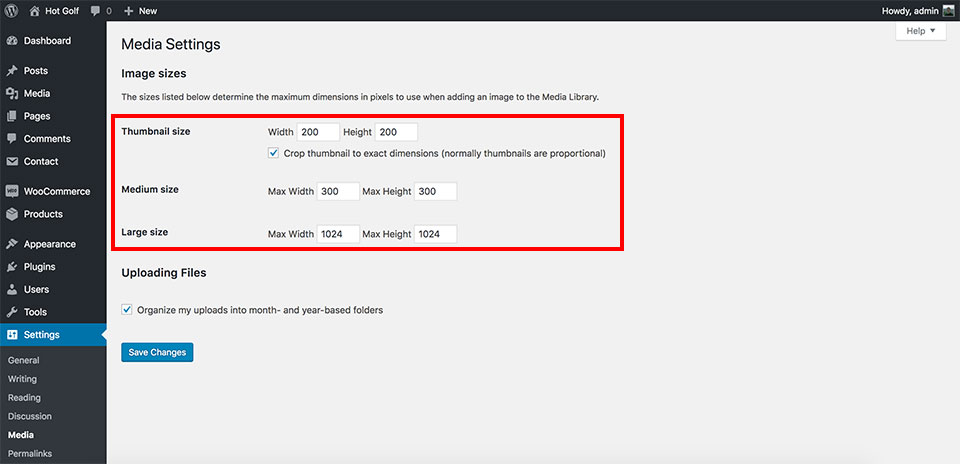Screen dimensions: 960x464
Task: Click the Medium size label
Action: click(x=150, y=190)
